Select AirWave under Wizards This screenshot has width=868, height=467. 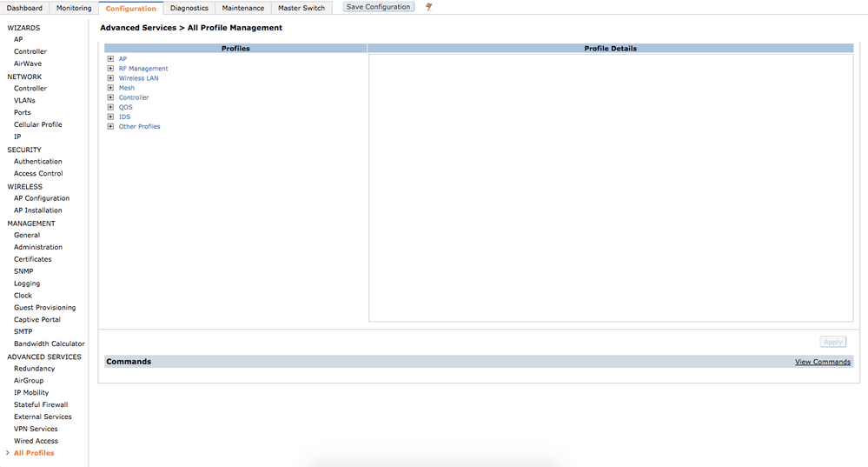(27, 63)
